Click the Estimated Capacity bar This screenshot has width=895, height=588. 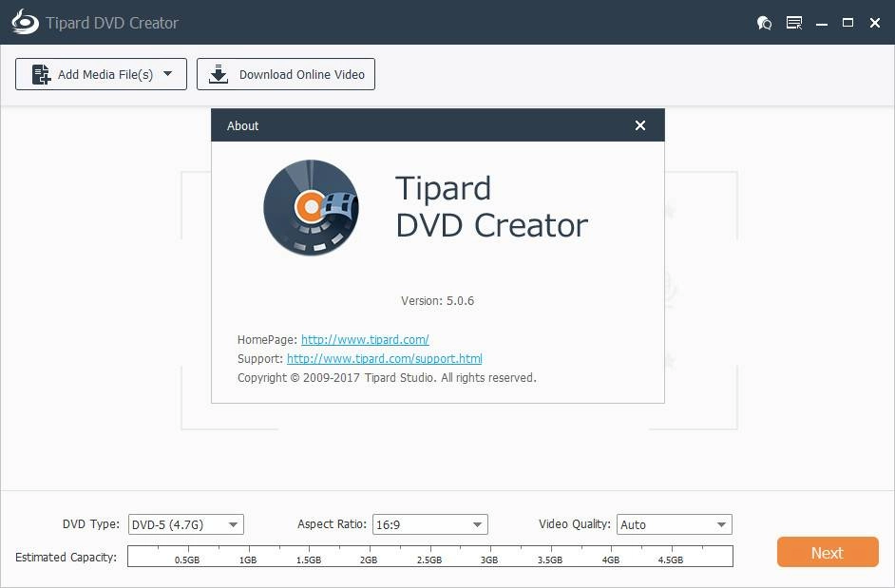[430, 556]
